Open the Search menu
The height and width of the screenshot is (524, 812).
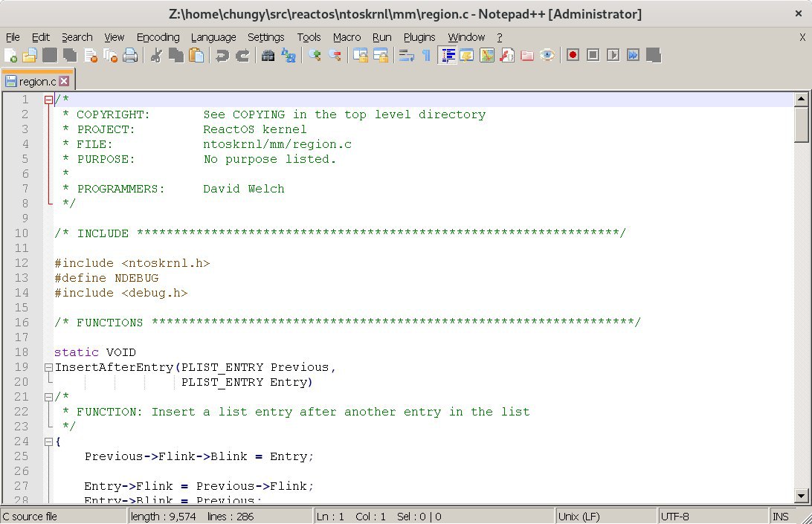point(77,37)
